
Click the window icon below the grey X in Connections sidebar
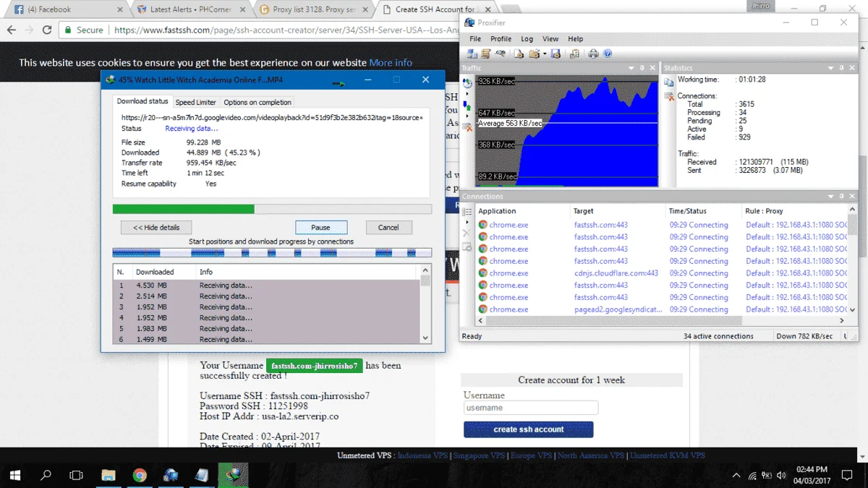coord(467,247)
